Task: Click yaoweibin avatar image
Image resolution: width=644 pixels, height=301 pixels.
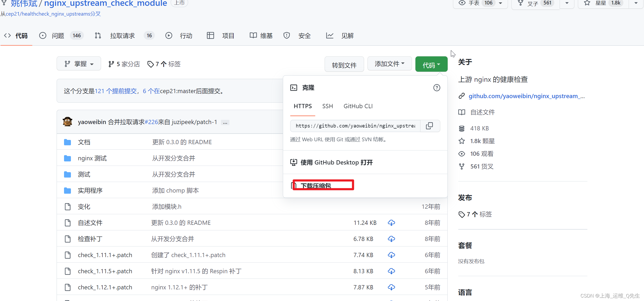Action: click(x=67, y=122)
